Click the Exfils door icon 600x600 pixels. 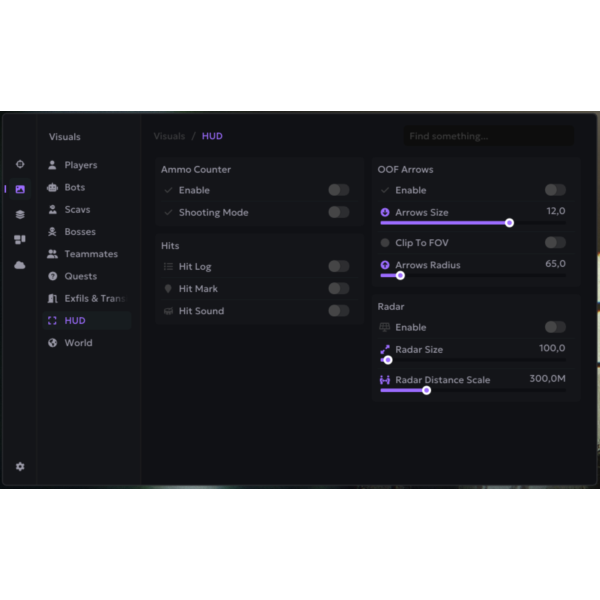[52, 298]
